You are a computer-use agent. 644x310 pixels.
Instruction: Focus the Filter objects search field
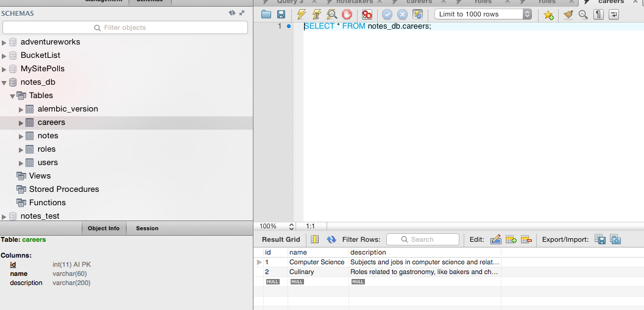point(125,27)
